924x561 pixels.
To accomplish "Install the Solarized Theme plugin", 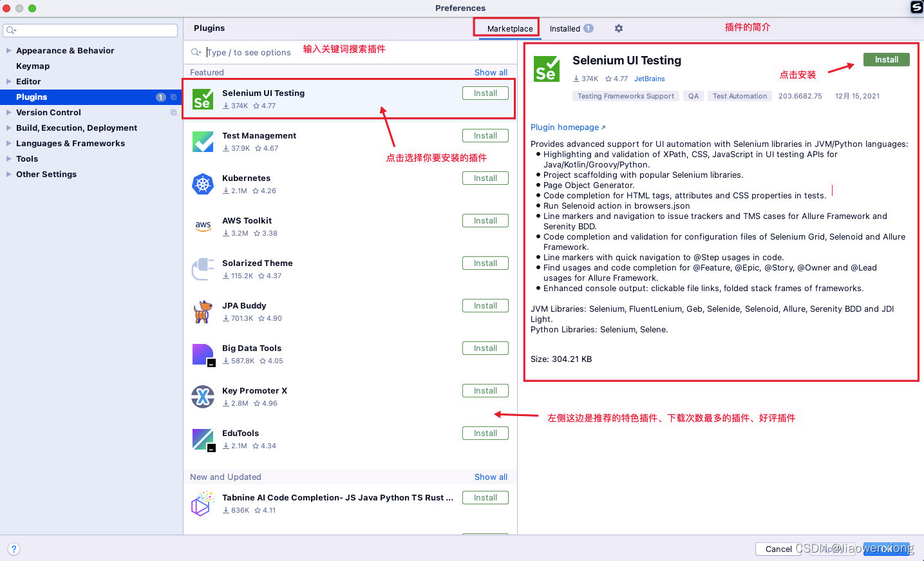I will point(486,263).
